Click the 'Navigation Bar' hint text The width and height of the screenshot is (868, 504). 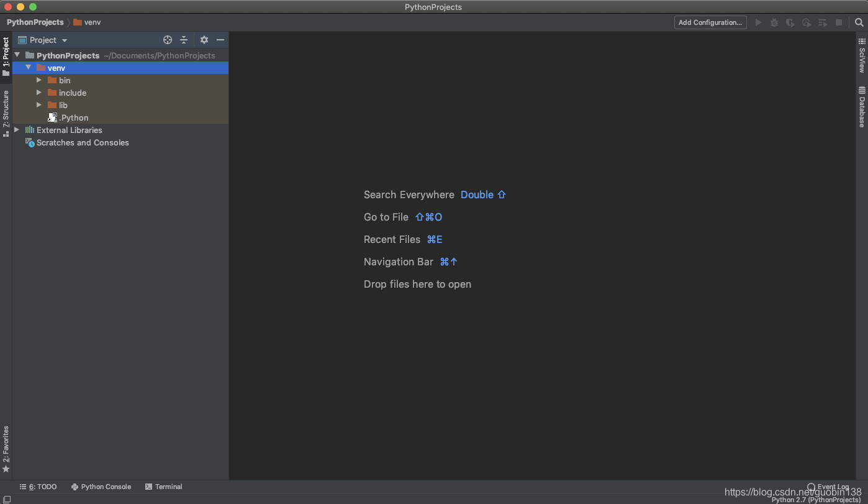[x=399, y=262]
